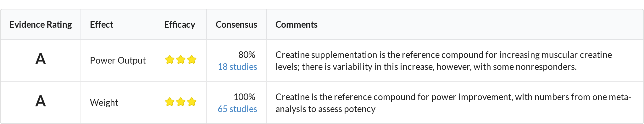Click second star in Power Output row
Viewport: 644px width, 124px height.
[x=180, y=60]
